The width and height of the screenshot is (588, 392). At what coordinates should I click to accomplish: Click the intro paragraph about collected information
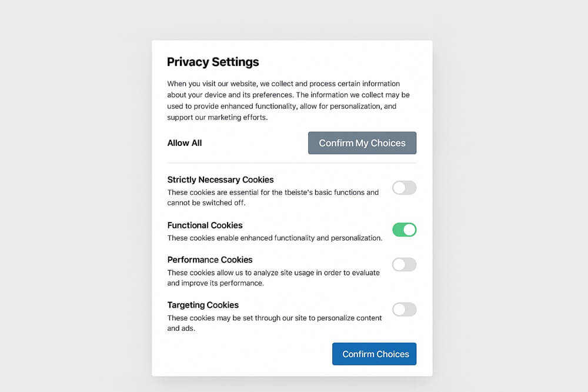(x=288, y=101)
